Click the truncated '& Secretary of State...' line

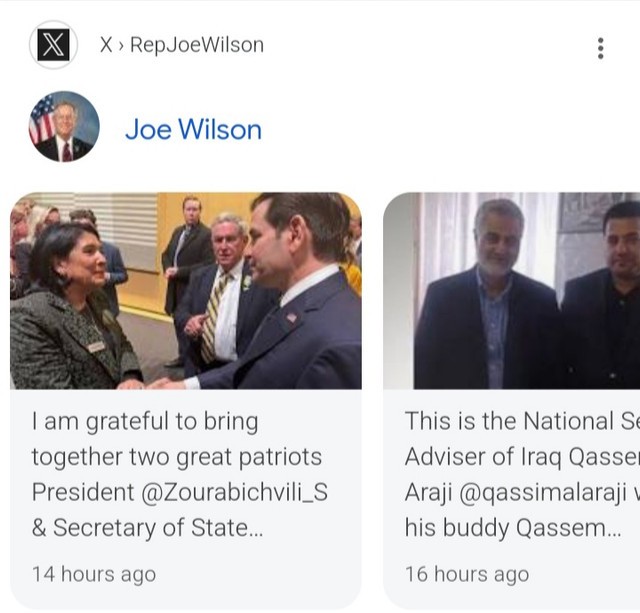tap(147, 528)
